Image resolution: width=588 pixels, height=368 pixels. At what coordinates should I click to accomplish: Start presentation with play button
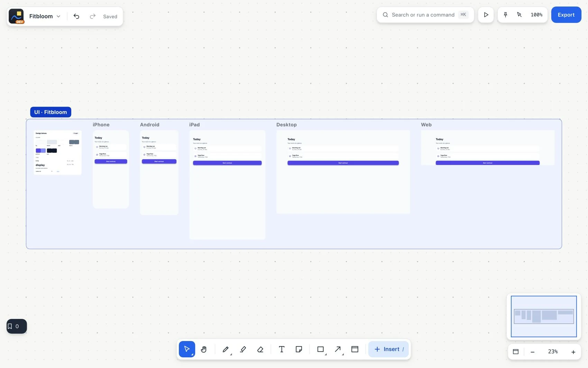[x=486, y=15]
